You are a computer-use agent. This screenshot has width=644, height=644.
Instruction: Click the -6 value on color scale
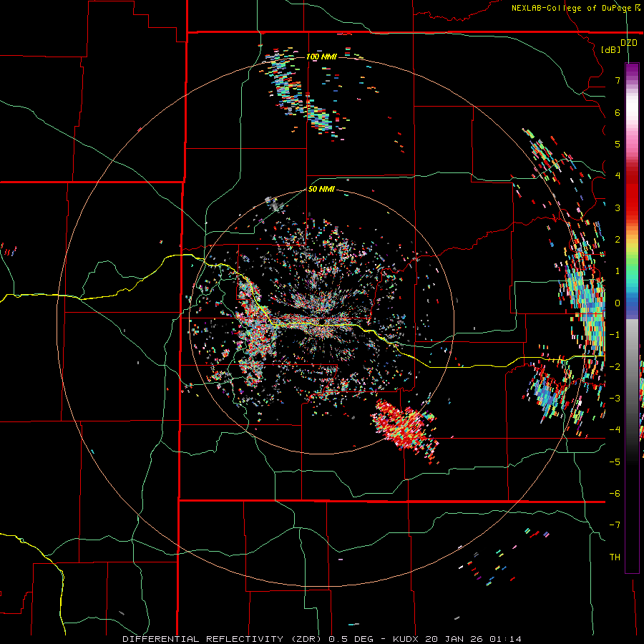click(x=615, y=494)
